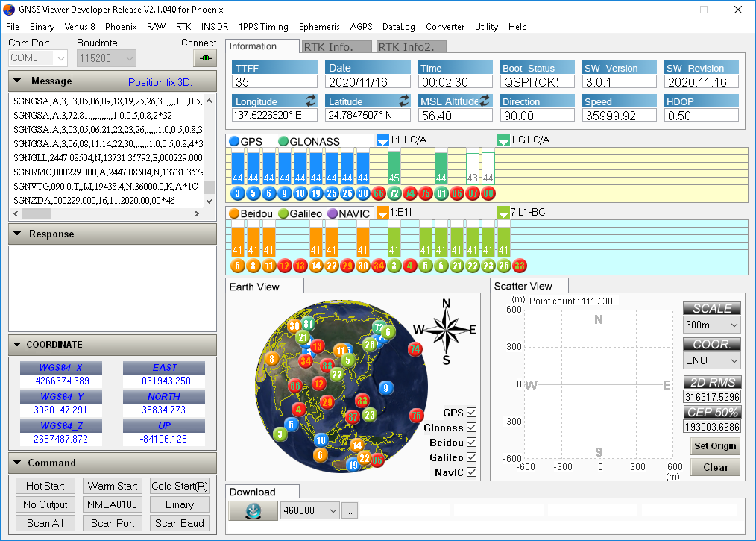Click the Message list vertical scrollbar down arrow
The image size is (756, 541).
click(210, 201)
